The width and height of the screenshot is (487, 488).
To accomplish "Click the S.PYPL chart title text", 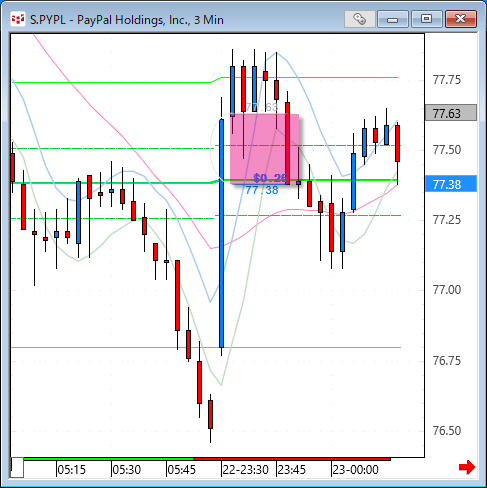I will pyautogui.click(x=127, y=20).
